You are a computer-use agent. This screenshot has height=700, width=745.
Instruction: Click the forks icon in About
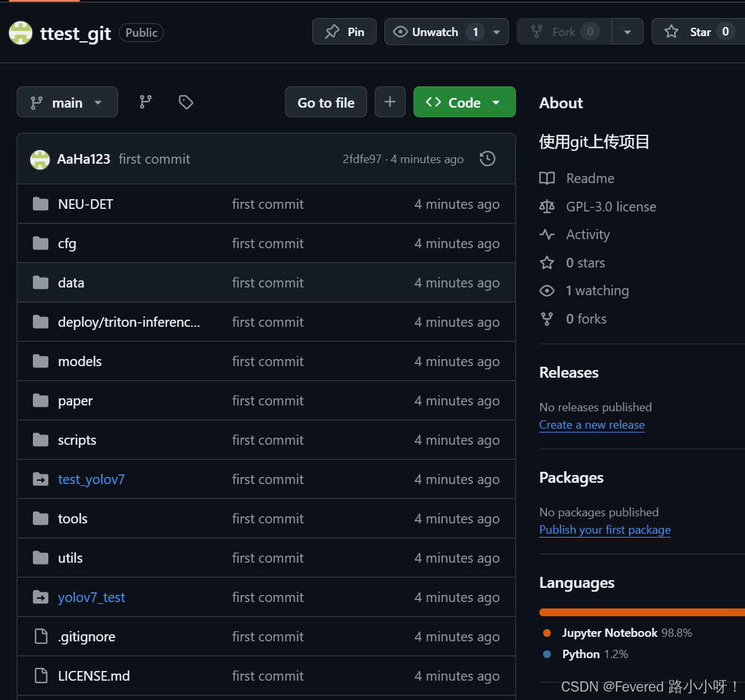[547, 318]
